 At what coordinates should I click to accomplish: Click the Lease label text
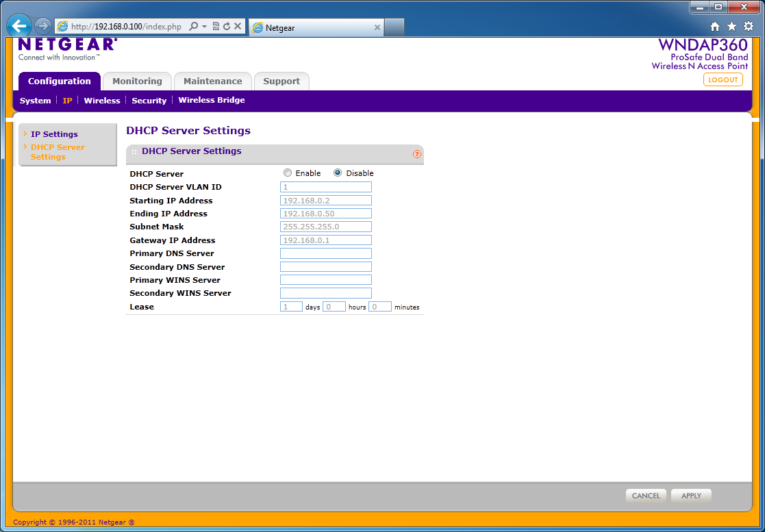[x=142, y=307]
